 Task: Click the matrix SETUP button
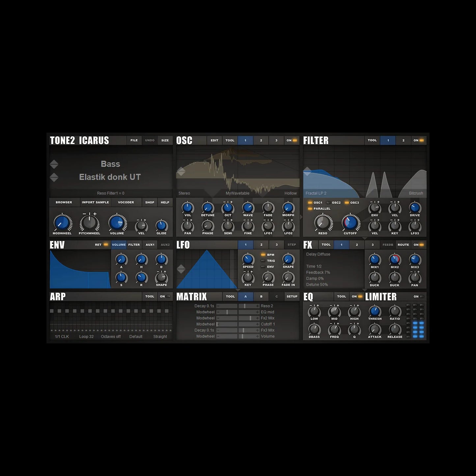click(x=292, y=296)
